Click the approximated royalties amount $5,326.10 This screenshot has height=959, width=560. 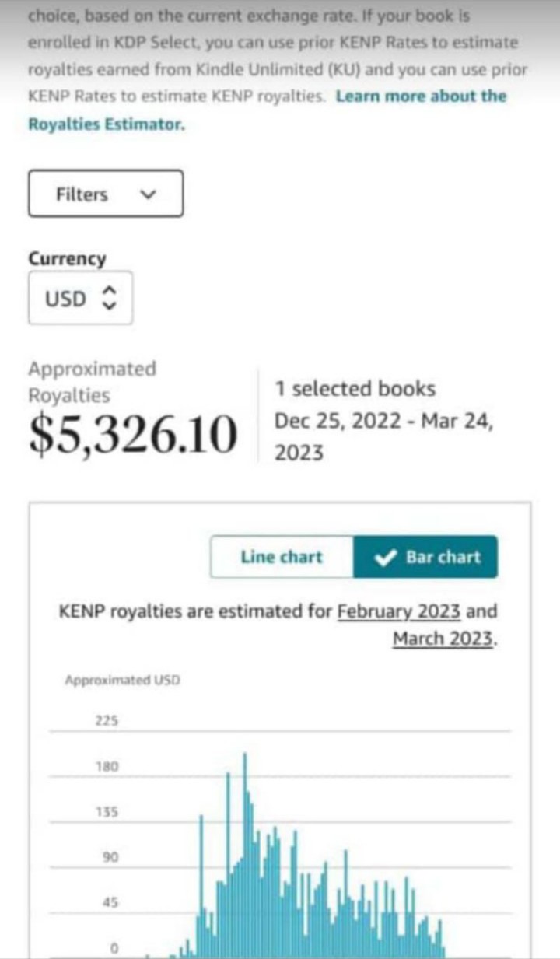[x=131, y=432]
